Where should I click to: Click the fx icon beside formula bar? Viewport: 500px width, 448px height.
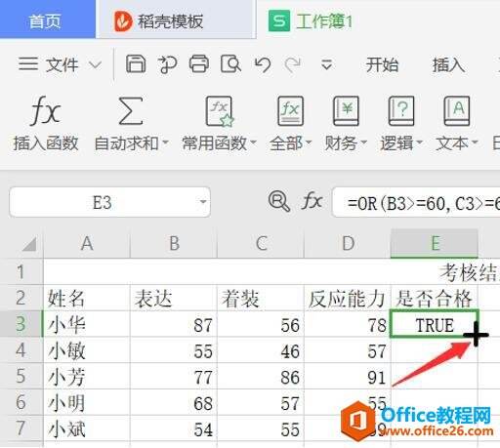312,201
